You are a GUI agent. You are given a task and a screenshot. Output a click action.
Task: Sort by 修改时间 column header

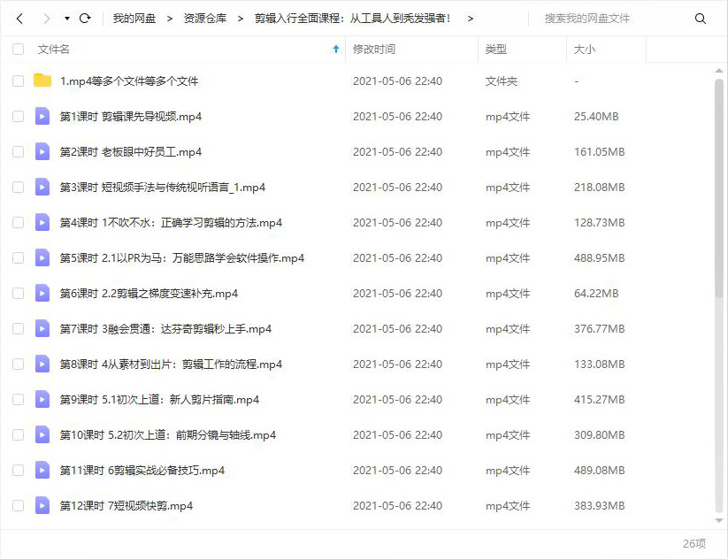point(374,50)
